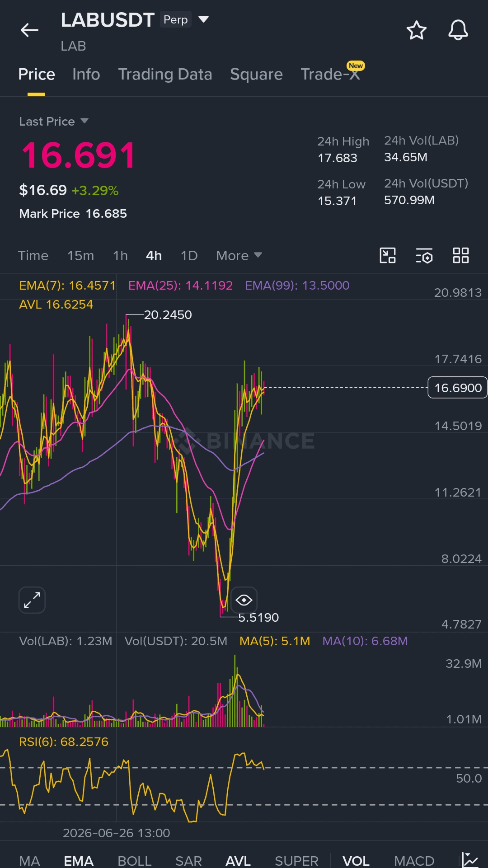Expand the More timeframes dropdown

tap(239, 256)
